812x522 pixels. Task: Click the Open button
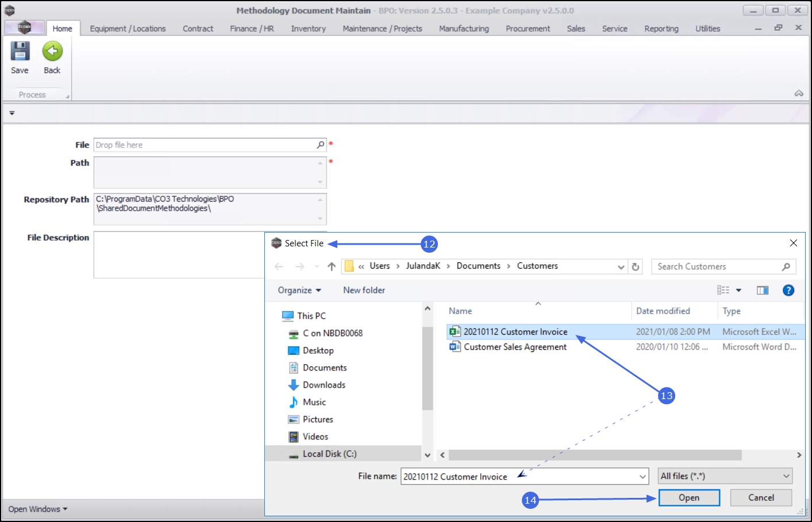689,498
